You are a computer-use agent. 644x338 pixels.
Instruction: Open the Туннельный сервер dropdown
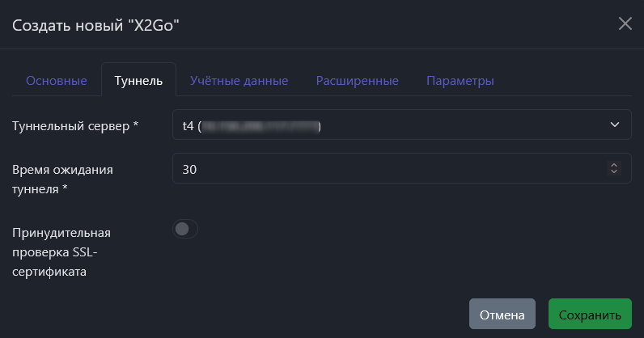(401, 125)
